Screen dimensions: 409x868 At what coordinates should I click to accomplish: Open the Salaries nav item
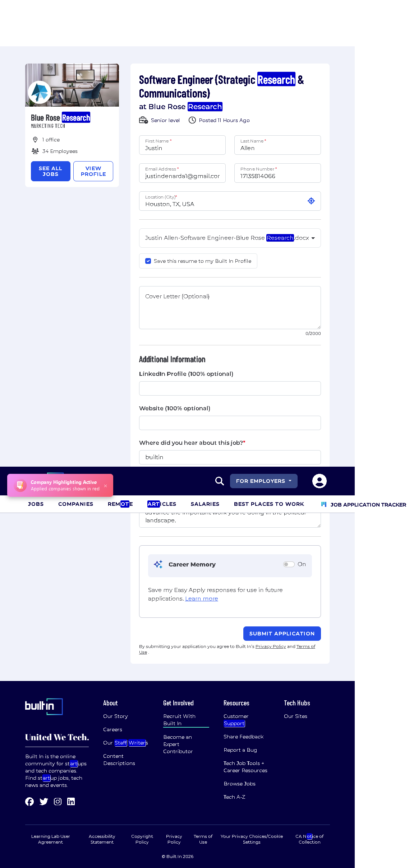click(205, 504)
